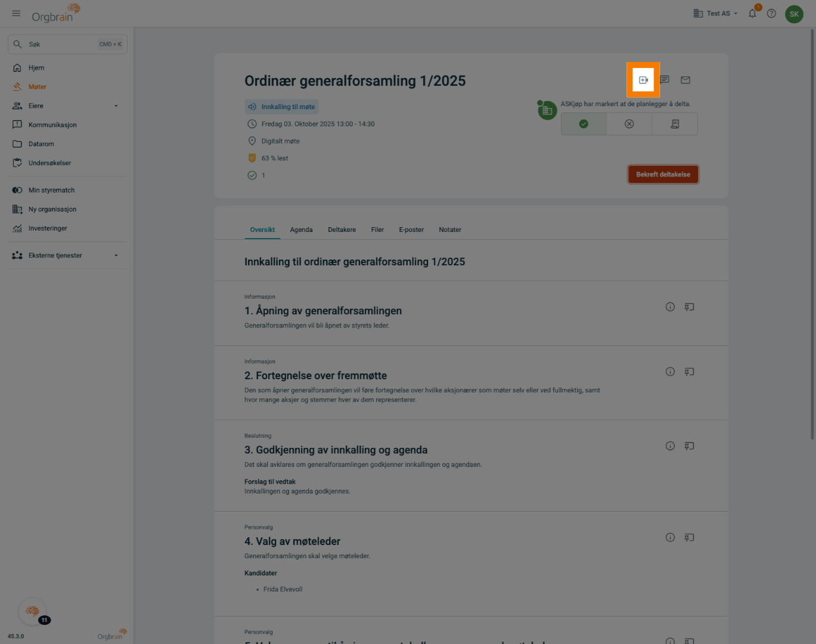Open the notifications bell
The height and width of the screenshot is (644, 816).
pyautogui.click(x=752, y=14)
